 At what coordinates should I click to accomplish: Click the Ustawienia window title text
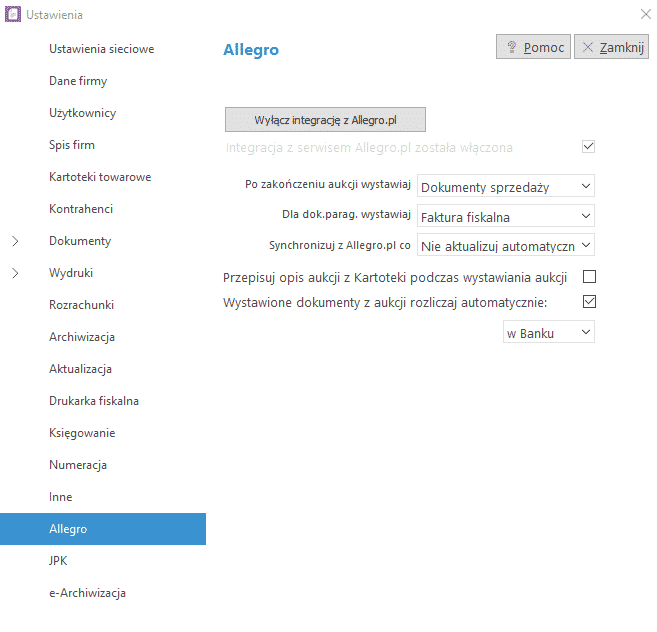pyautogui.click(x=54, y=15)
